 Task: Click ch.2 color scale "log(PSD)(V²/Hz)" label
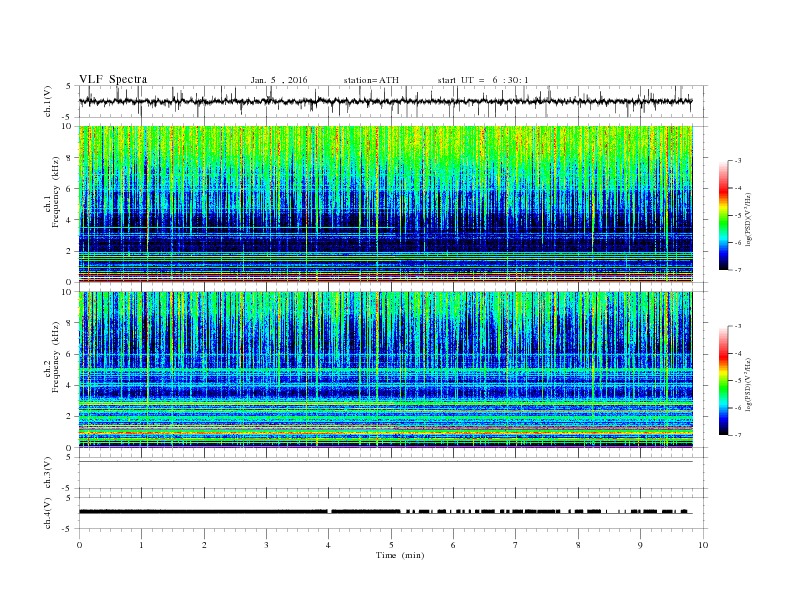click(748, 384)
